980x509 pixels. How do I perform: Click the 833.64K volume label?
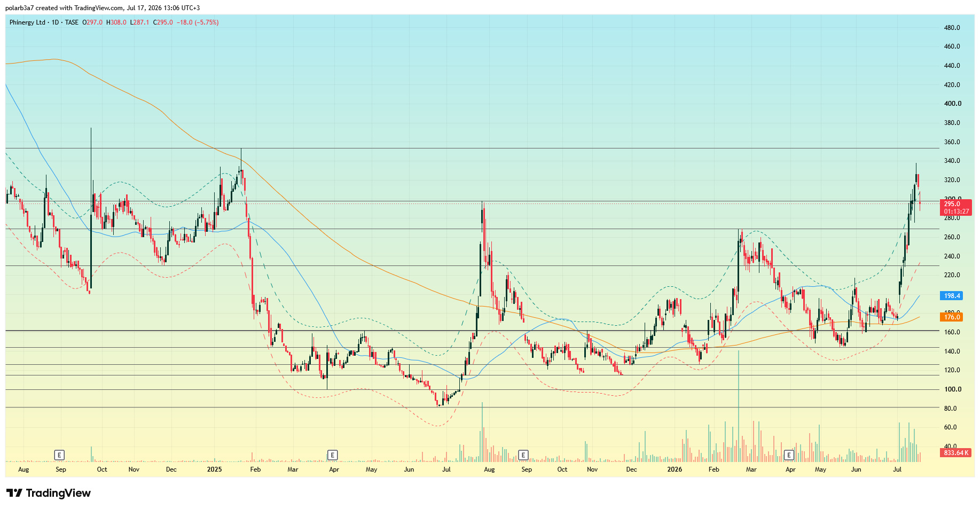(955, 453)
